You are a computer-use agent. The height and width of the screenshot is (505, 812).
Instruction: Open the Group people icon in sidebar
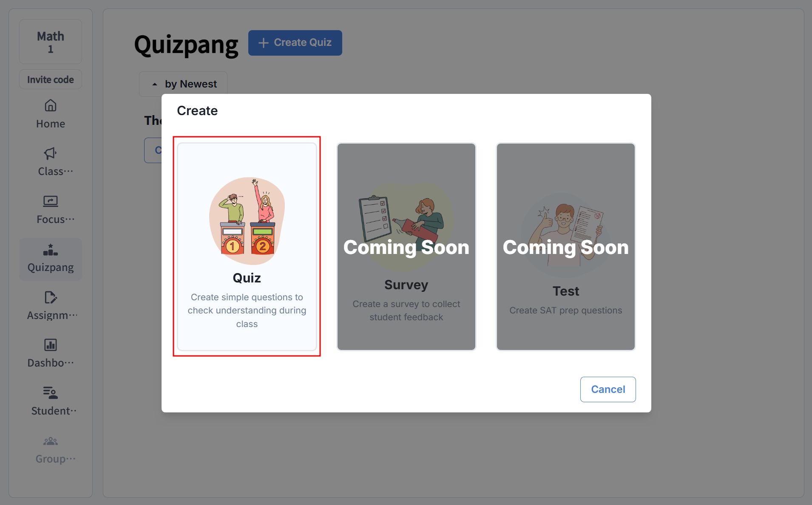[x=51, y=441]
